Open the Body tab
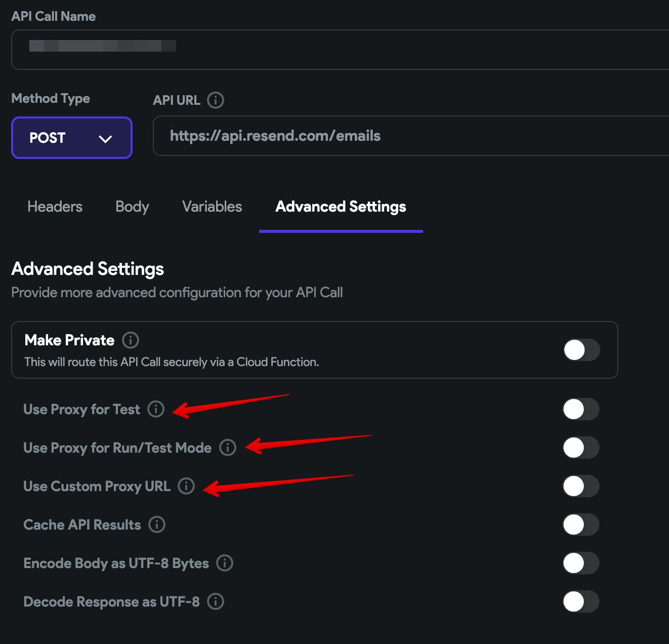 tap(132, 207)
